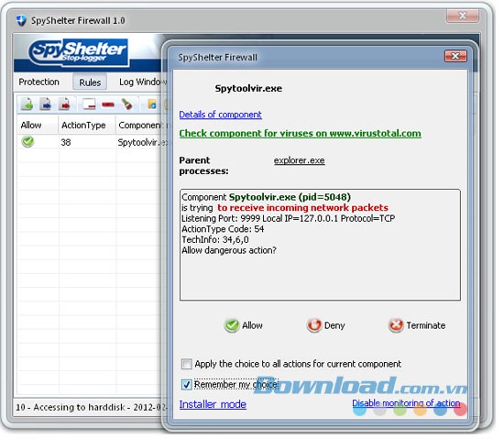
Task: Click the red minus remove-rule icon
Action: (108, 104)
